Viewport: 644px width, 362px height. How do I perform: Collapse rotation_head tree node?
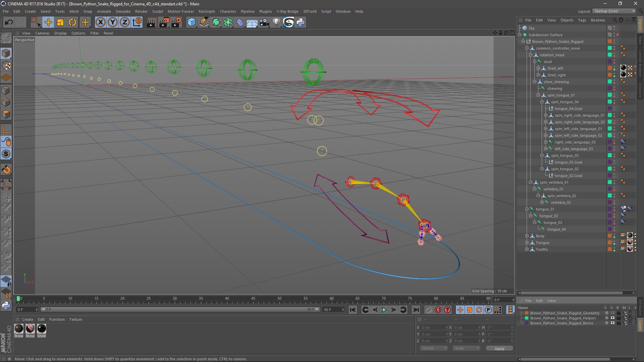click(x=531, y=55)
